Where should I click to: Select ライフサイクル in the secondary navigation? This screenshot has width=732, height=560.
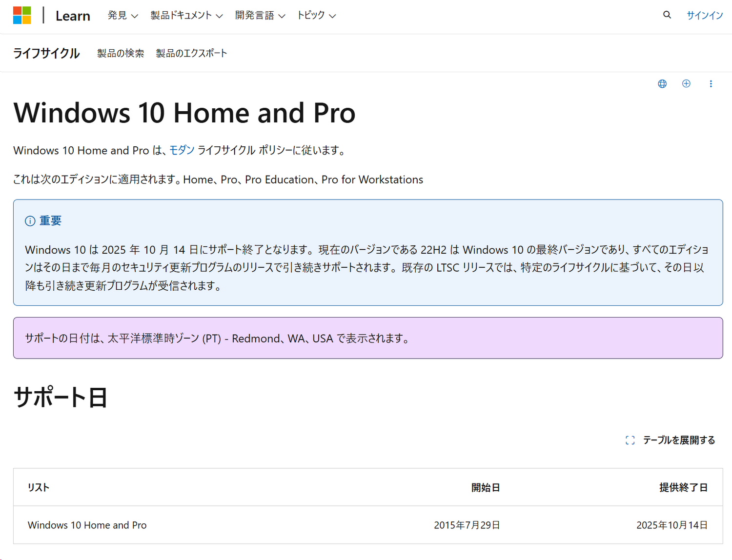(x=46, y=53)
